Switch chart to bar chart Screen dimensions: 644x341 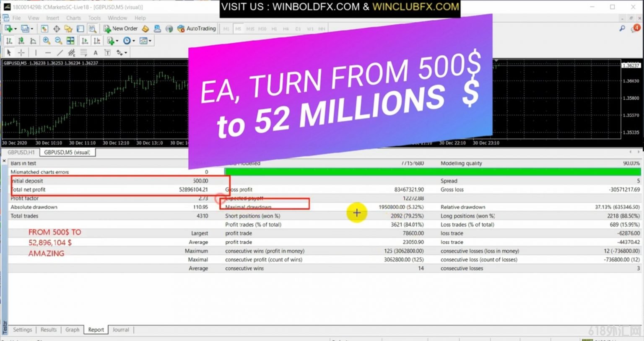coord(9,41)
